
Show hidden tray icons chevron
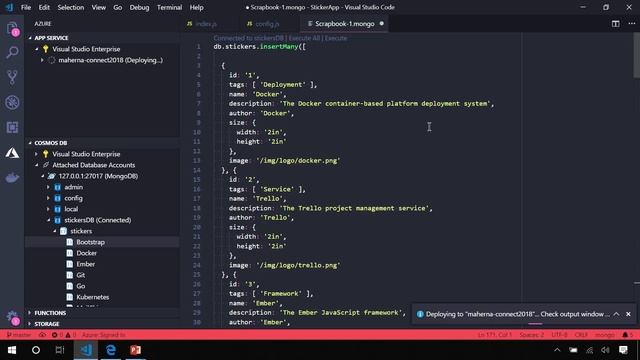coord(557,350)
